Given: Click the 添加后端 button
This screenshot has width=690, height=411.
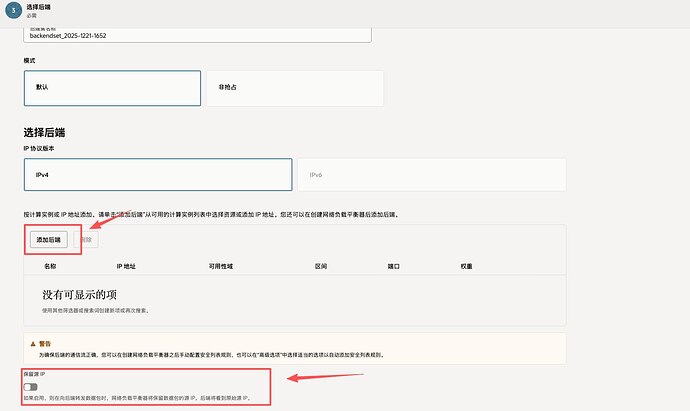Looking at the screenshot, I should click(x=48, y=240).
